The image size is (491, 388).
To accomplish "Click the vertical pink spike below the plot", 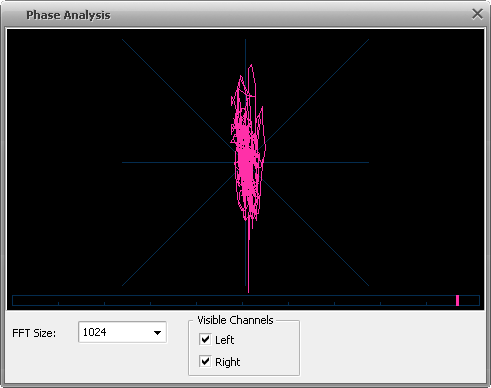I will point(248,260).
